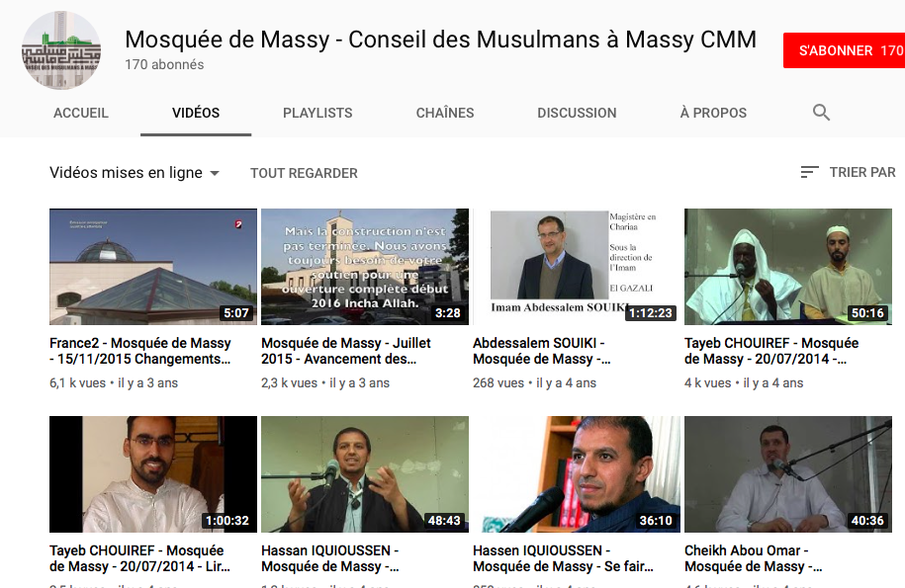Viewport: 905px width, 588px height.
Task: Open the Abdessalem SOUIKI video title link
Action: point(541,351)
